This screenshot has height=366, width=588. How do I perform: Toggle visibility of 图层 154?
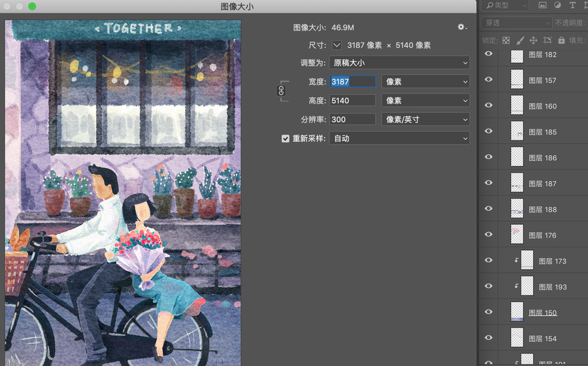488,338
